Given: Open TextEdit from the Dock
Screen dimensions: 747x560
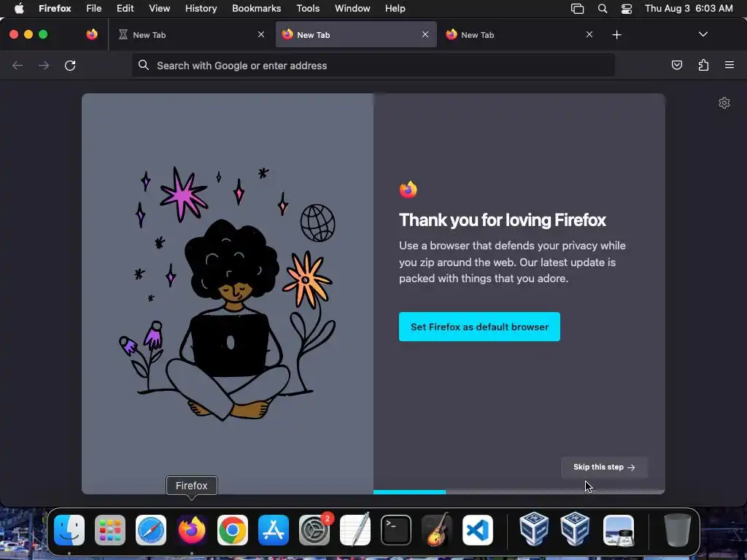Looking at the screenshot, I should pos(355,530).
